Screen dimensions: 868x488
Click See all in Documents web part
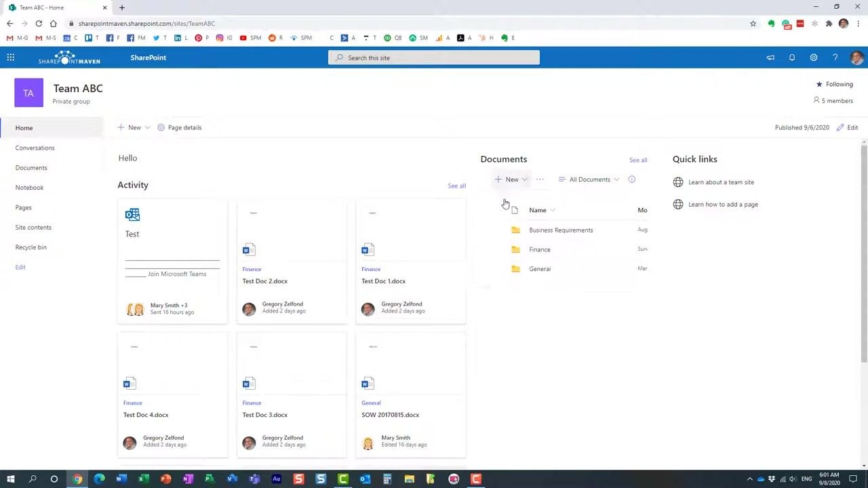click(x=638, y=160)
